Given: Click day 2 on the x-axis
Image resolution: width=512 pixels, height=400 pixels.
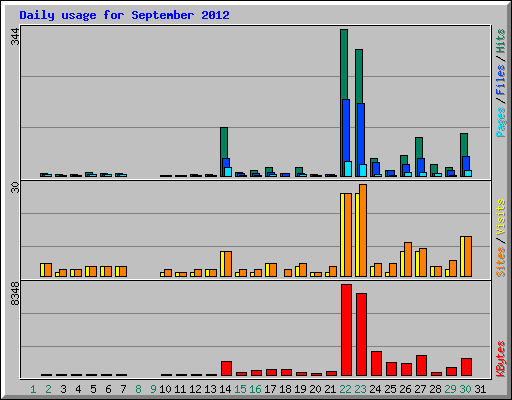Looking at the screenshot, I should [x=48, y=389].
